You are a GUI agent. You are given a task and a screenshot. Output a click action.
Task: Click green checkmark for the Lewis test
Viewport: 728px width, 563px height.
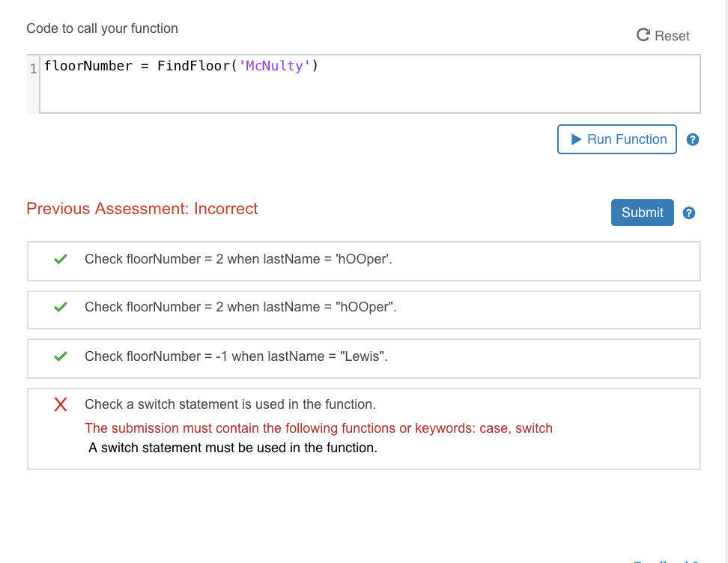click(61, 356)
